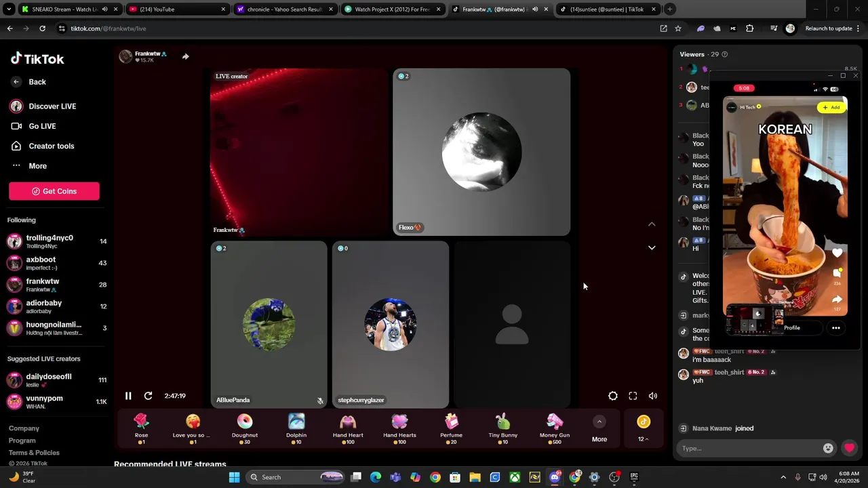868x488 pixels.
Task: Open the Chrome extensions puzzle icon
Action: point(749,28)
